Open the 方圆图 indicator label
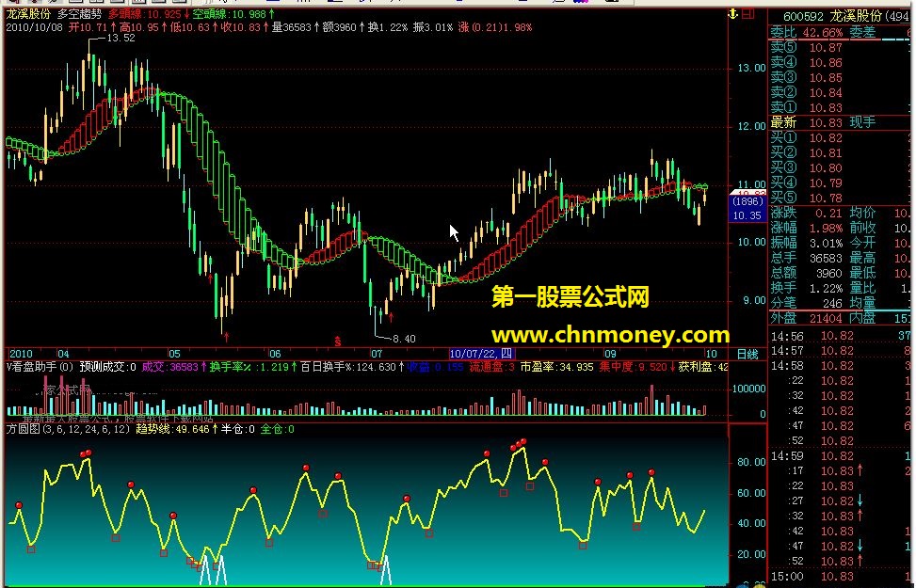Image resolution: width=916 pixels, height=588 pixels. point(68,429)
